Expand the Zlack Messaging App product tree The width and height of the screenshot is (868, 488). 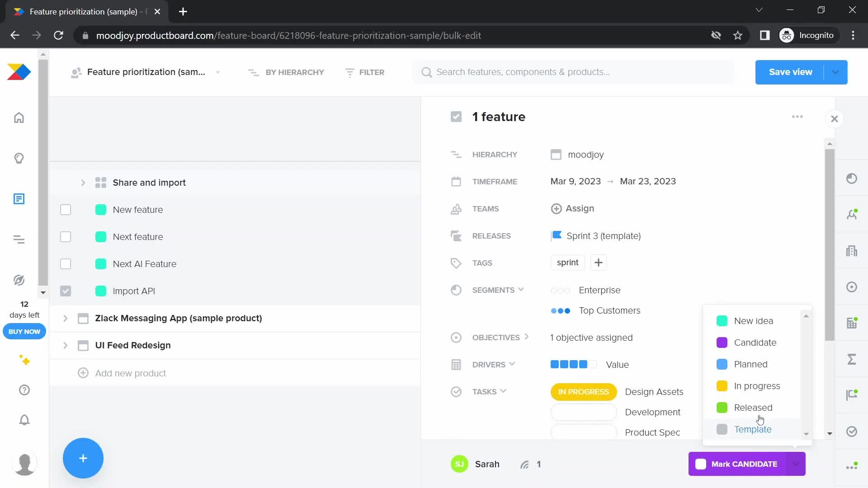[x=65, y=318]
